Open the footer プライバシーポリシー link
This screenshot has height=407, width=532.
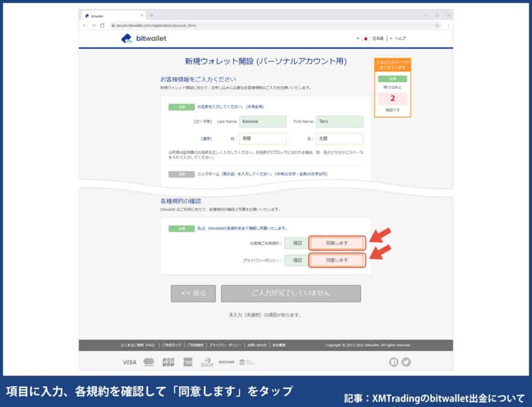[x=225, y=345]
